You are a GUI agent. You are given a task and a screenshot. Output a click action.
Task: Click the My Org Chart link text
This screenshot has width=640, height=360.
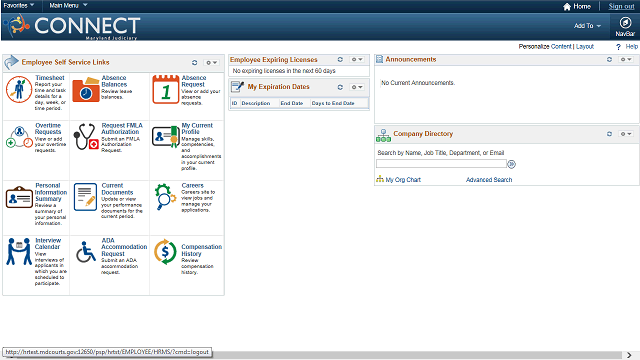403,180
